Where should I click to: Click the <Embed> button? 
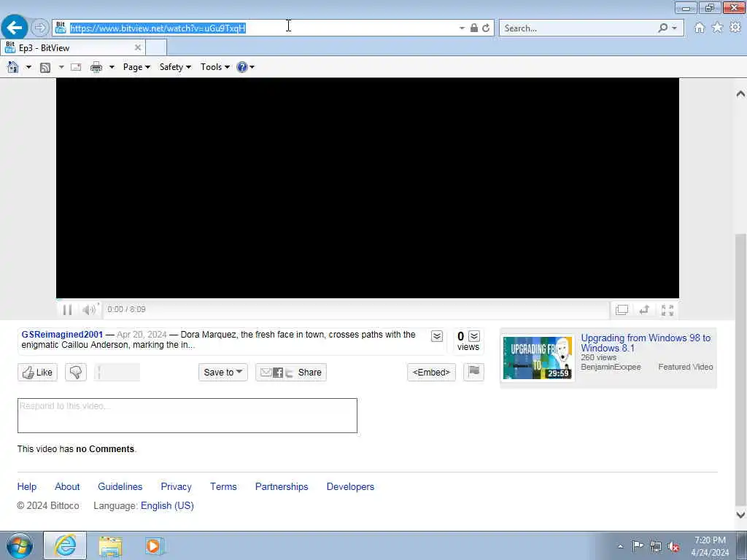(x=431, y=373)
